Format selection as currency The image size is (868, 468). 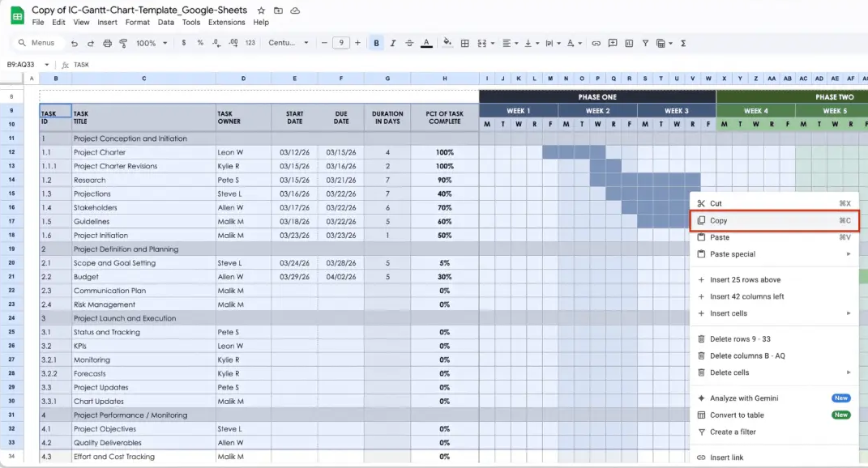point(183,42)
